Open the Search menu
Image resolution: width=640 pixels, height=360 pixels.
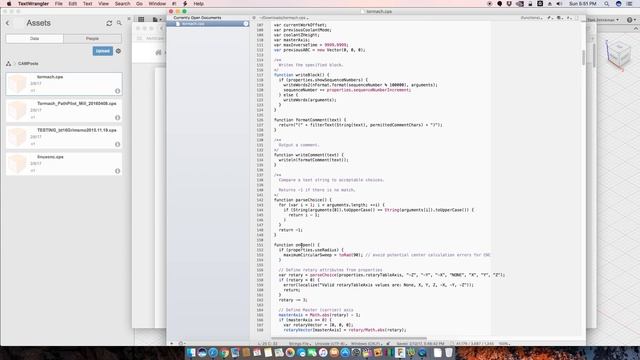click(x=122, y=4)
